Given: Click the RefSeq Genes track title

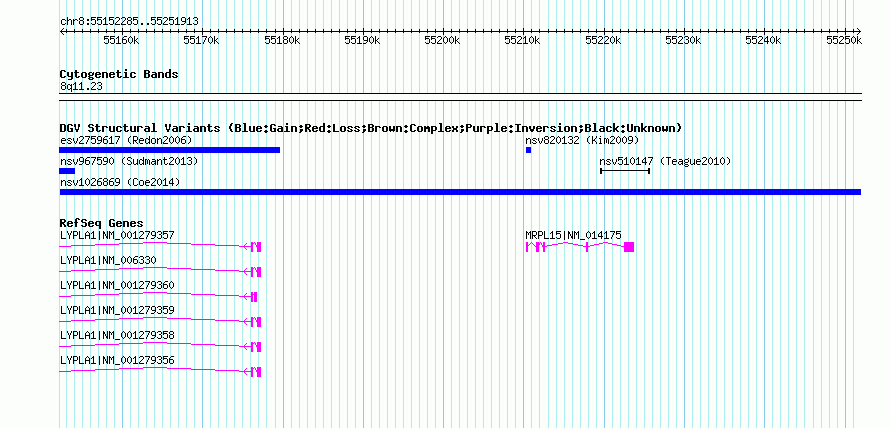Looking at the screenshot, I should click(x=102, y=223).
